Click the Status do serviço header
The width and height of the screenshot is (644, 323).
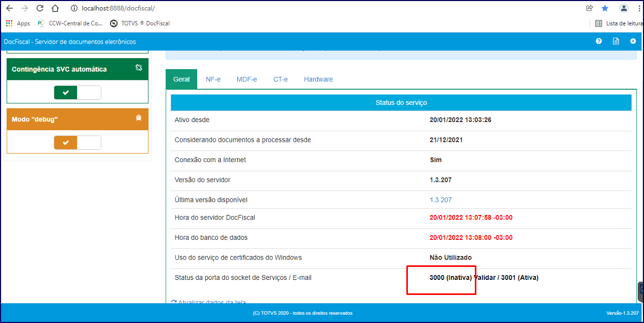(401, 103)
